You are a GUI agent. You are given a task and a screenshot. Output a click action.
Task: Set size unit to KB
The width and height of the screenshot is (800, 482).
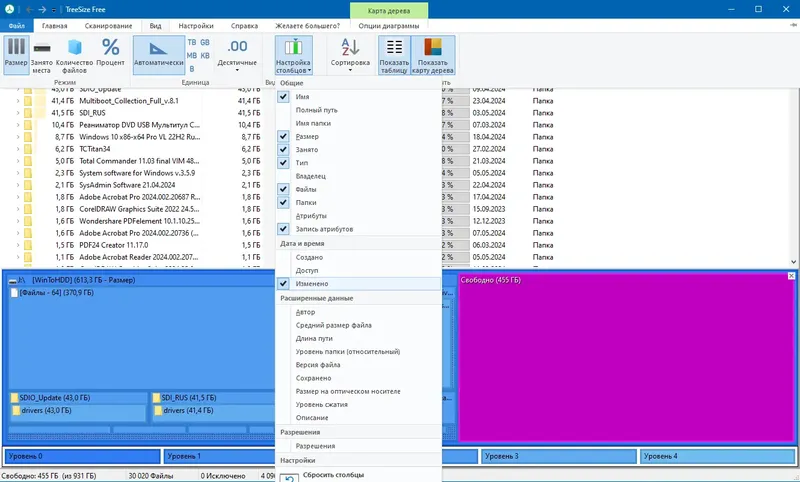tap(205, 56)
